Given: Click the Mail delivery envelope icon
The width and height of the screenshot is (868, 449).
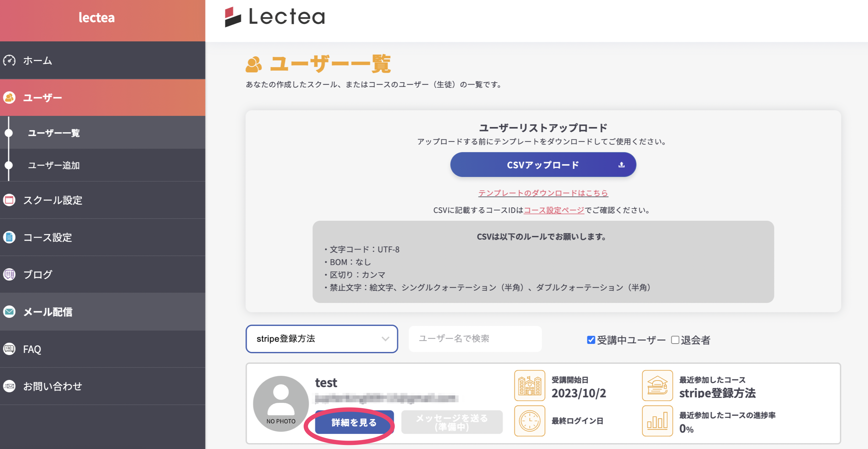Looking at the screenshot, I should (x=9, y=312).
